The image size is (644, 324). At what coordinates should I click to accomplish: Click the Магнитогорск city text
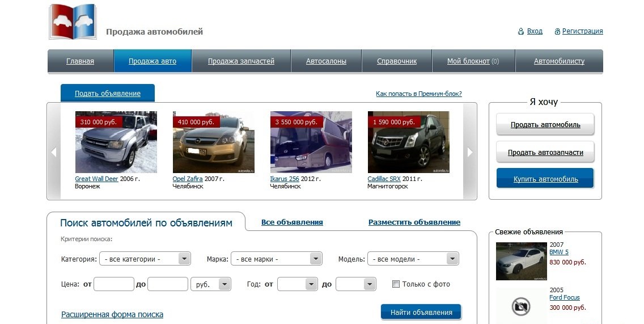point(388,186)
